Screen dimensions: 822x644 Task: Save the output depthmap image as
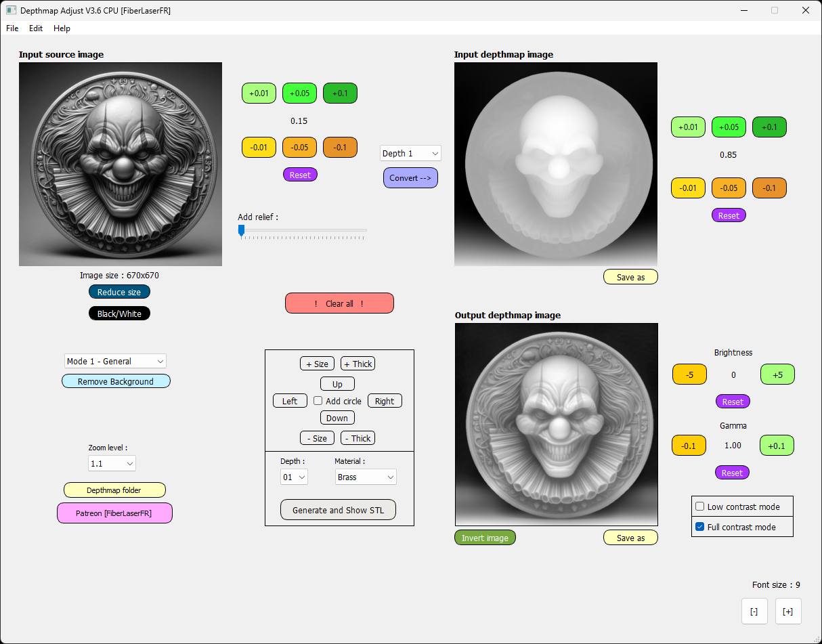pyautogui.click(x=630, y=538)
